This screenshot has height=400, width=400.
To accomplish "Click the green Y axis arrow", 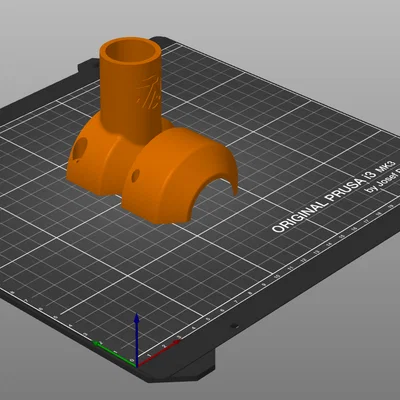I will coord(114,354).
